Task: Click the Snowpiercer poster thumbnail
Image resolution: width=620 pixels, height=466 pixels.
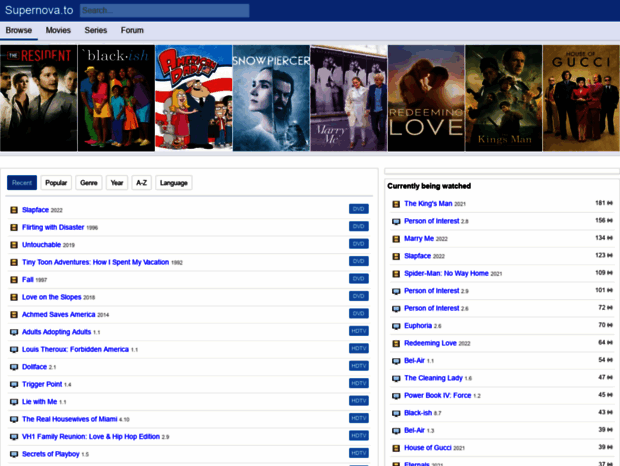Action: click(x=271, y=98)
